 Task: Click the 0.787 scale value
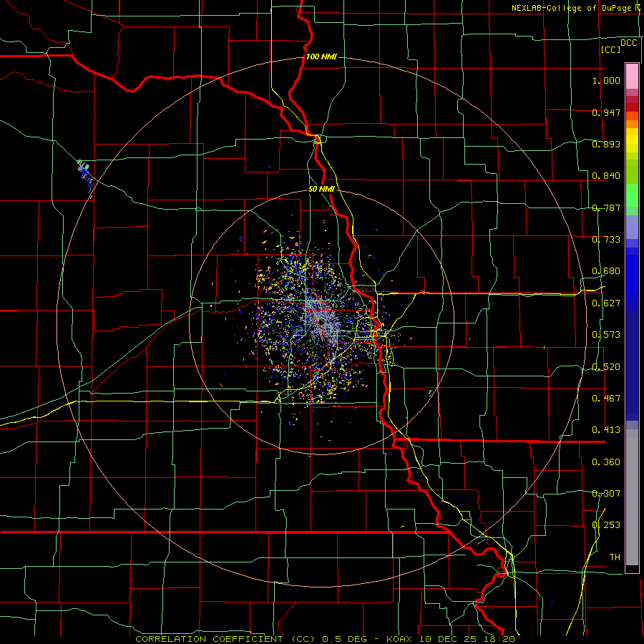coord(606,208)
